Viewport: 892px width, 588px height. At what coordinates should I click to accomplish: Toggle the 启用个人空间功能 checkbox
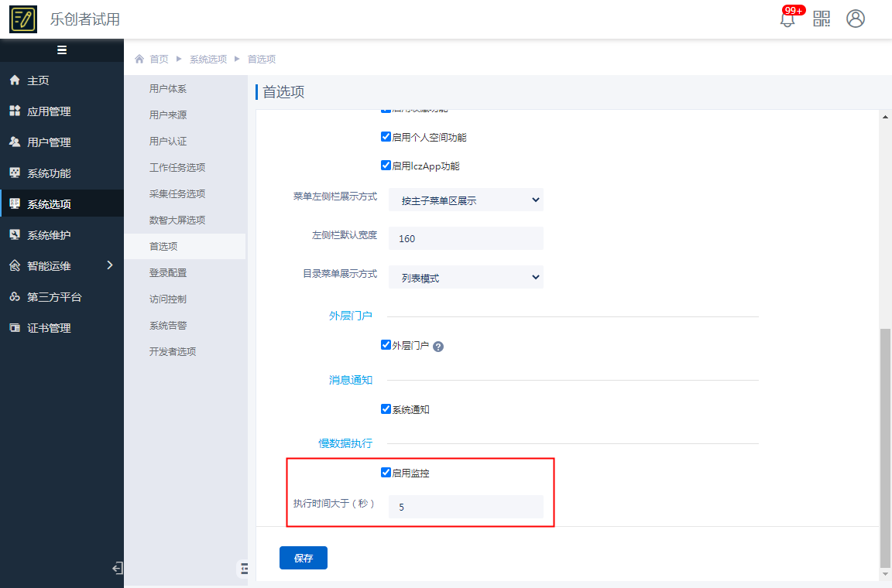click(386, 137)
